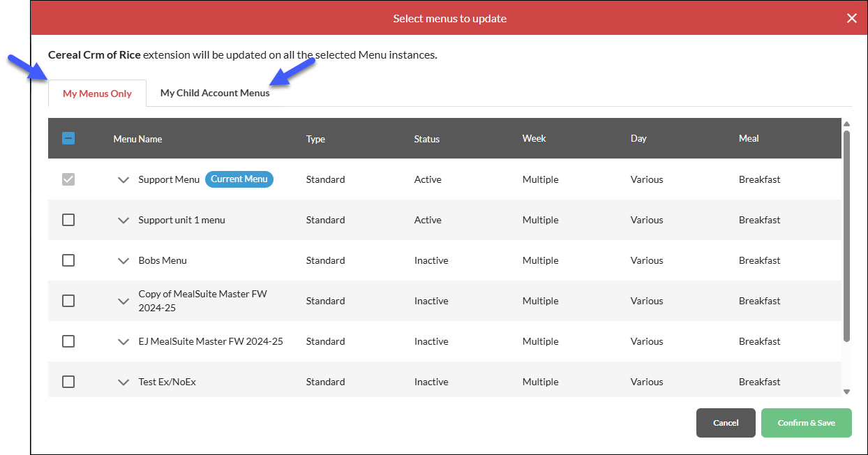The height and width of the screenshot is (455, 868).
Task: Tick the EJ MealSuite Master FW checkbox
Action: click(x=68, y=341)
